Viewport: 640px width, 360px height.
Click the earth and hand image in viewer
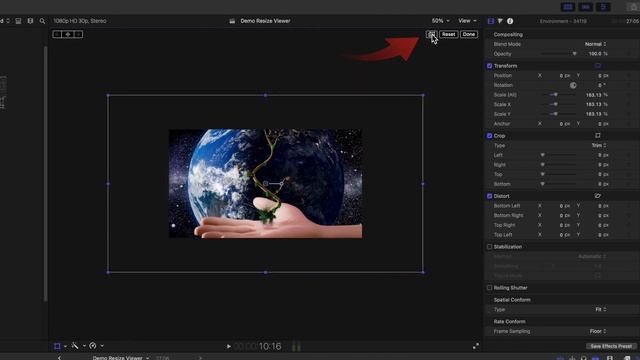(x=265, y=184)
